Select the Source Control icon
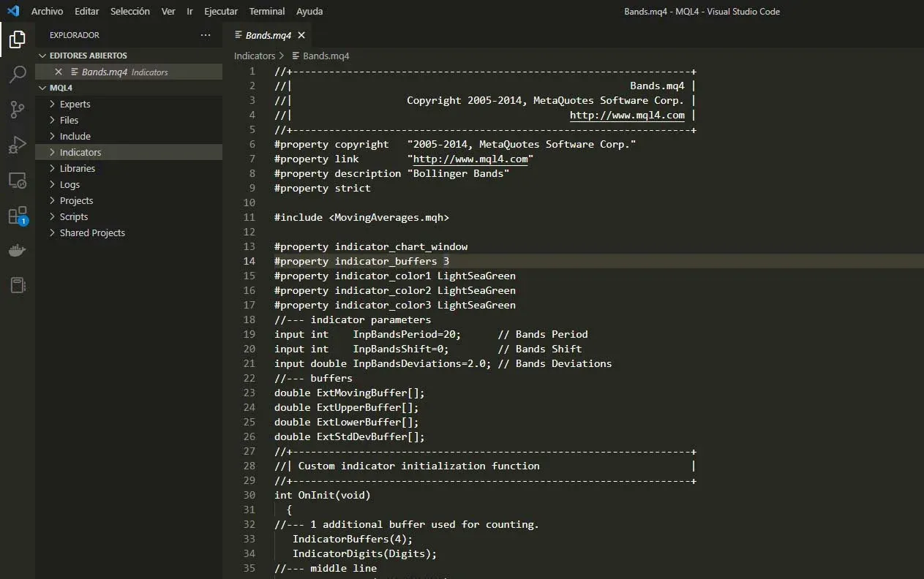Image resolution: width=924 pixels, height=579 pixels. click(x=18, y=110)
